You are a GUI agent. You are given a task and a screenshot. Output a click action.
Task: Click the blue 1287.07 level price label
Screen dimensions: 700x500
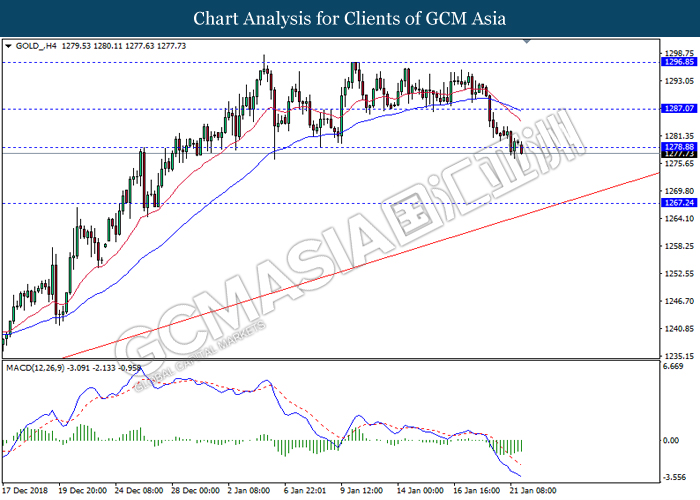[x=679, y=108]
